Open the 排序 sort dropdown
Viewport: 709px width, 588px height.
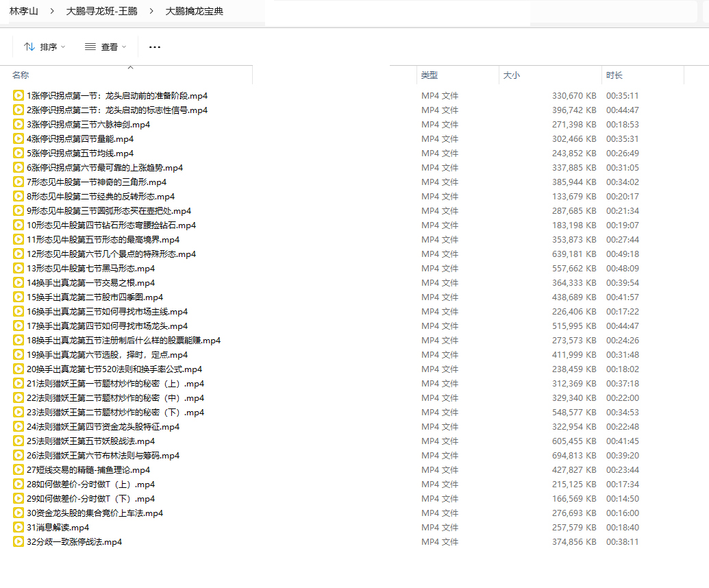click(45, 47)
